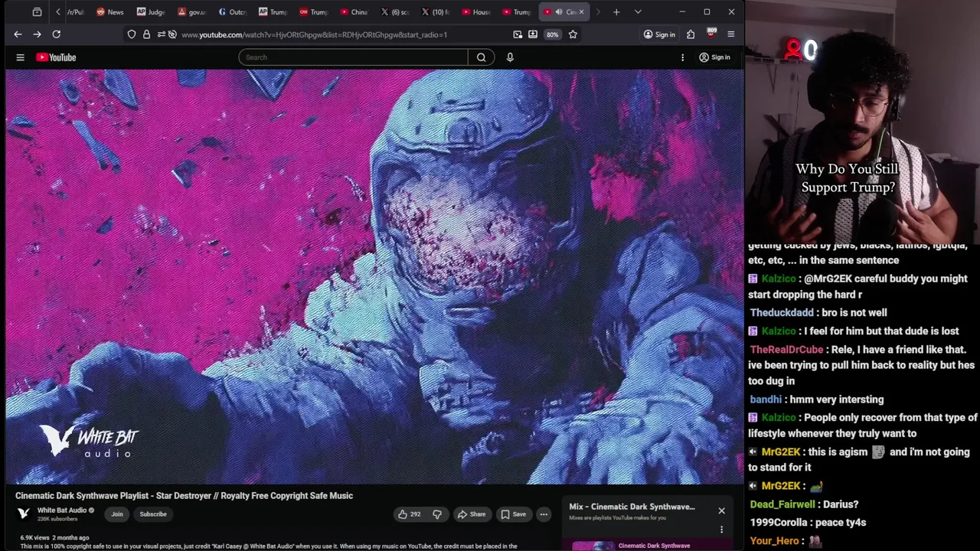Switch to the House tab

tap(475, 12)
